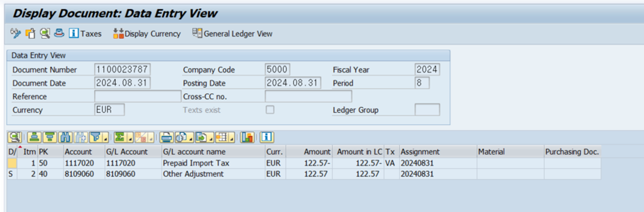Open the Filter dropdown arrow

[x=106, y=137]
